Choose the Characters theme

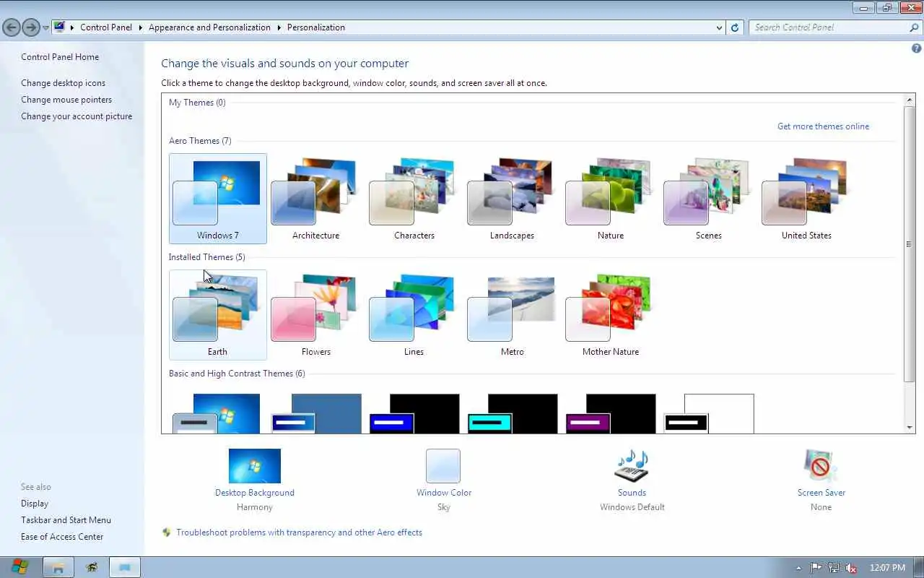[x=414, y=198]
